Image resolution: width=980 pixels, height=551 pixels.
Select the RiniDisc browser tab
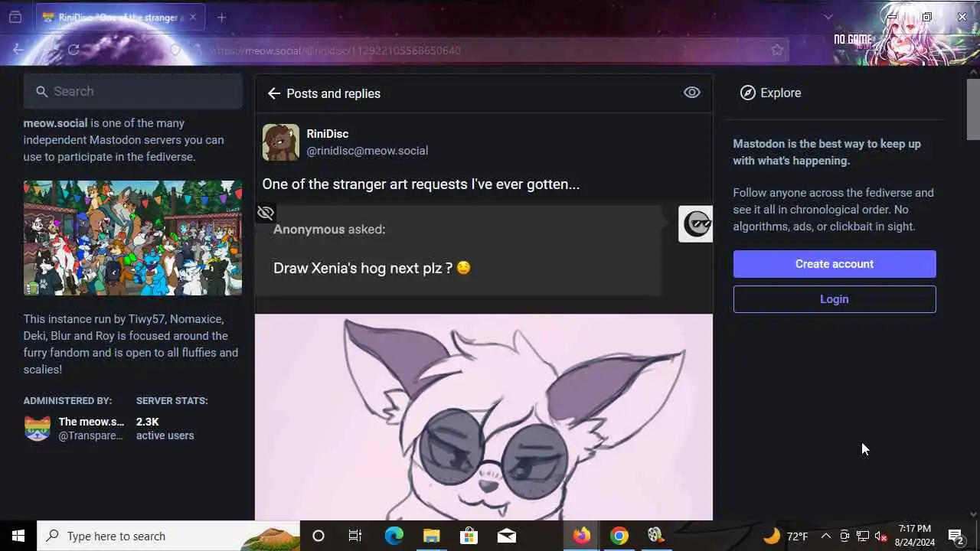point(119,17)
